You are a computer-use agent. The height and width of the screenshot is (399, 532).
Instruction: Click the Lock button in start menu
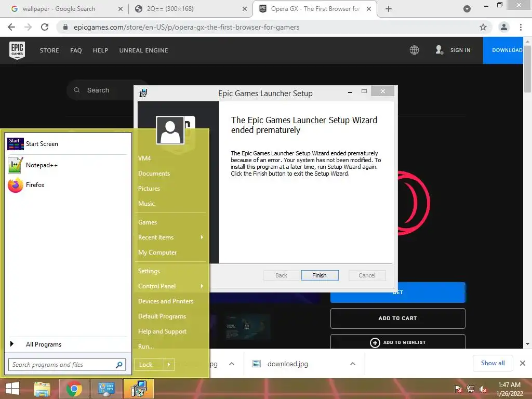[x=149, y=365]
